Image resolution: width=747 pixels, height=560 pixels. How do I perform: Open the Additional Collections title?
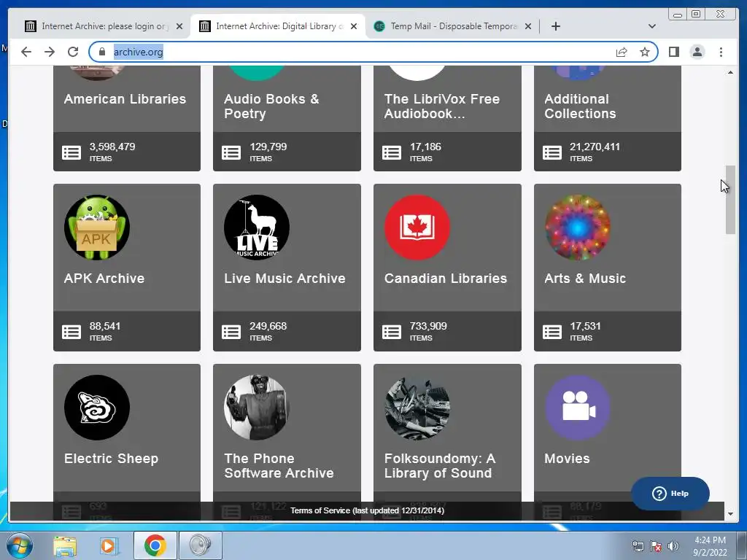pyautogui.click(x=580, y=106)
